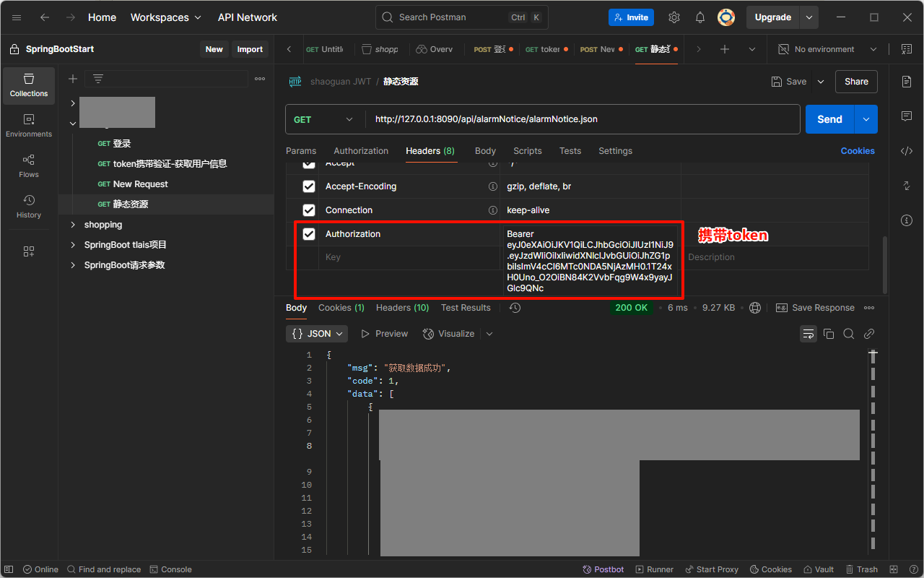Open the collection filter icon
Viewport: 924px width, 578px height.
pos(98,79)
